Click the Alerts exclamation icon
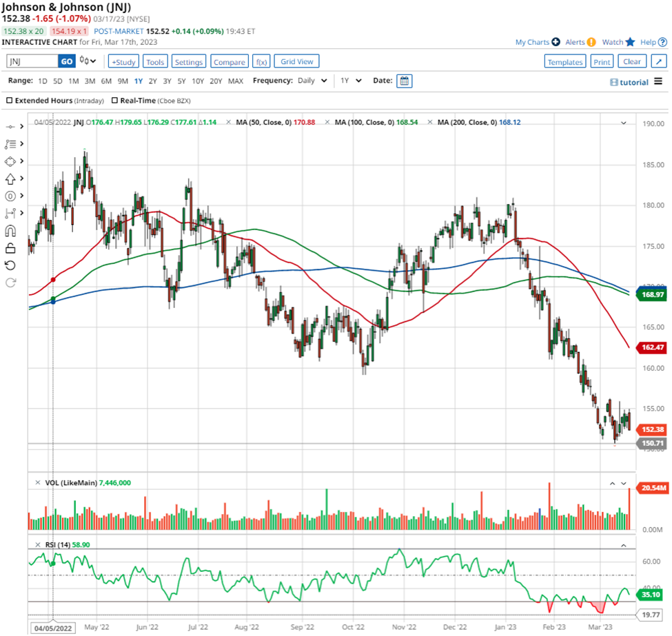The width and height of the screenshot is (672, 636). click(x=591, y=42)
